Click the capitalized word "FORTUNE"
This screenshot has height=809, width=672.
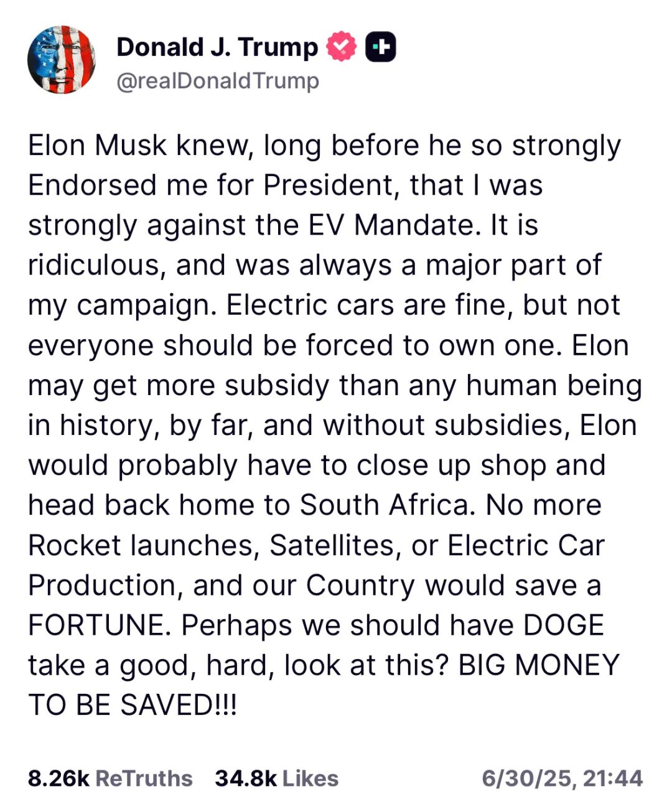100,625
